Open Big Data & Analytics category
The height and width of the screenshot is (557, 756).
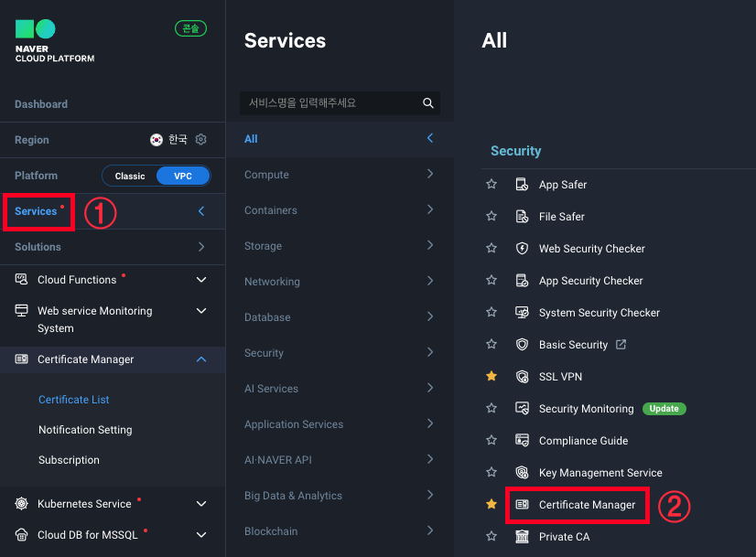(340, 496)
